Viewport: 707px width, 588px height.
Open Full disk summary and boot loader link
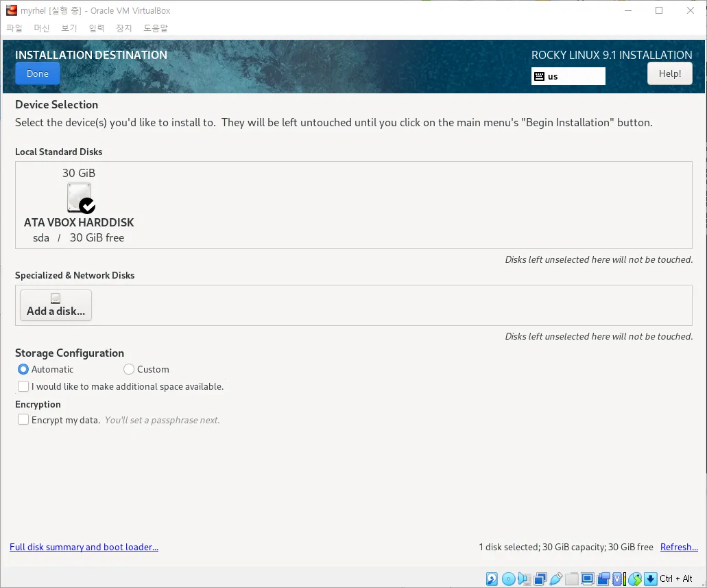click(84, 547)
